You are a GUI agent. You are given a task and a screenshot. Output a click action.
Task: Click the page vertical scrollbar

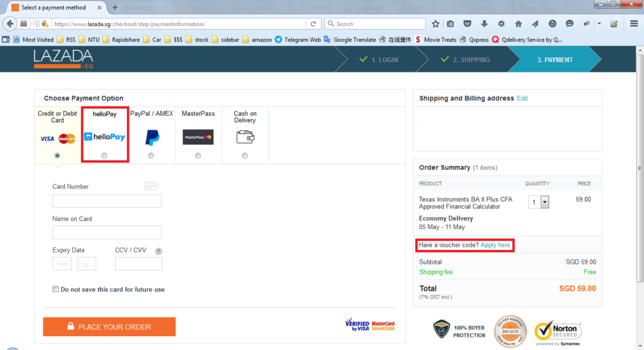pyautogui.click(x=640, y=168)
